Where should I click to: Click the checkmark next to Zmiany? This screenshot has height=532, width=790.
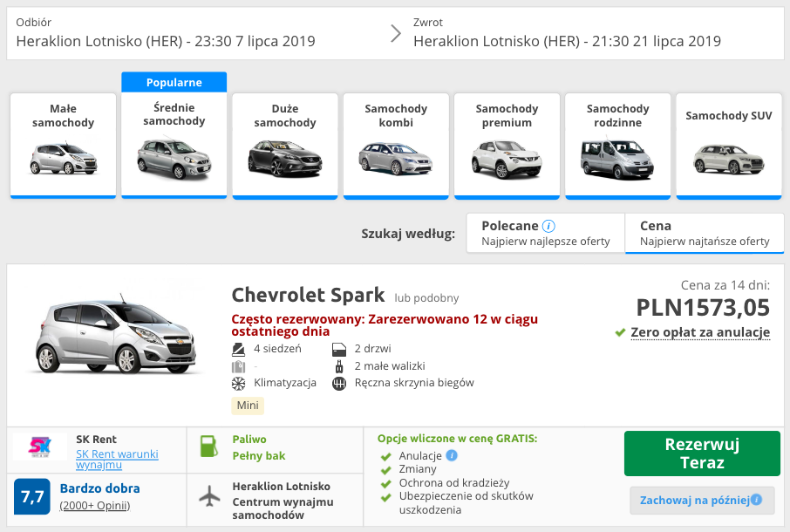point(386,471)
